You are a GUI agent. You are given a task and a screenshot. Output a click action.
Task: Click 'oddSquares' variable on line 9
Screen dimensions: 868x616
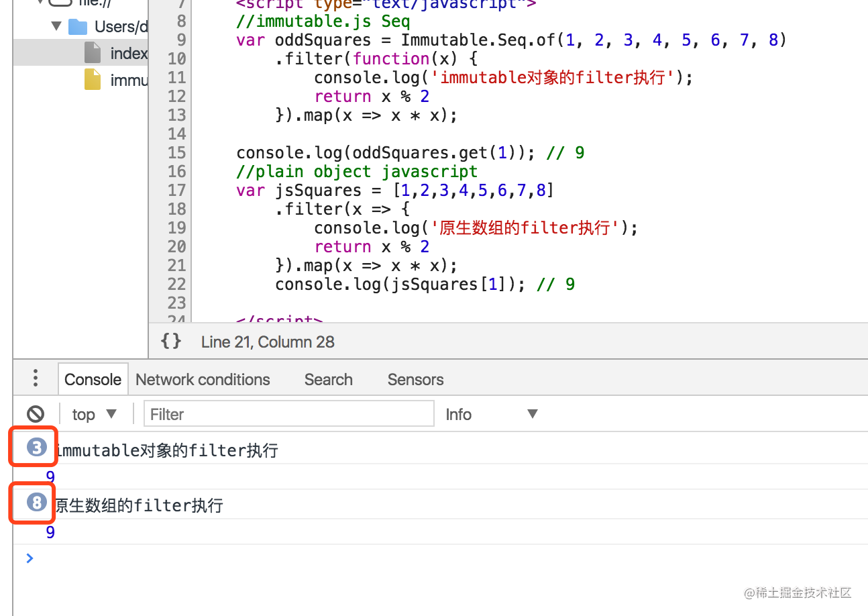point(323,40)
